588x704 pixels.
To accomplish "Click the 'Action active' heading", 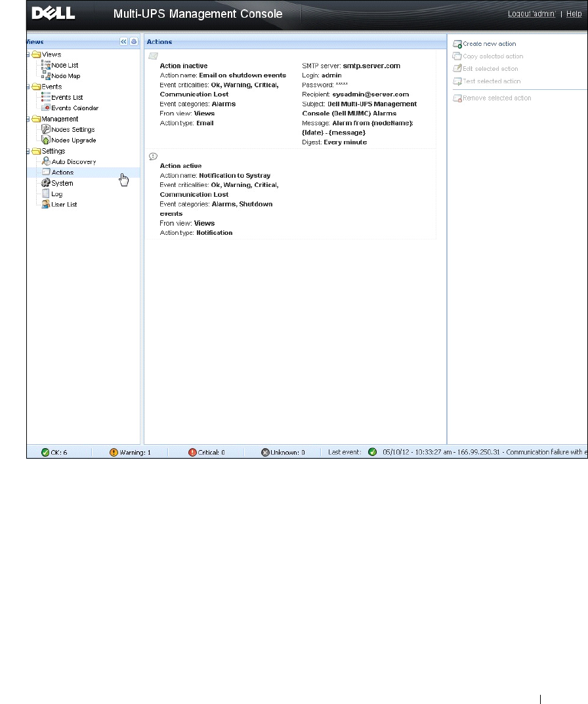I will click(x=180, y=166).
